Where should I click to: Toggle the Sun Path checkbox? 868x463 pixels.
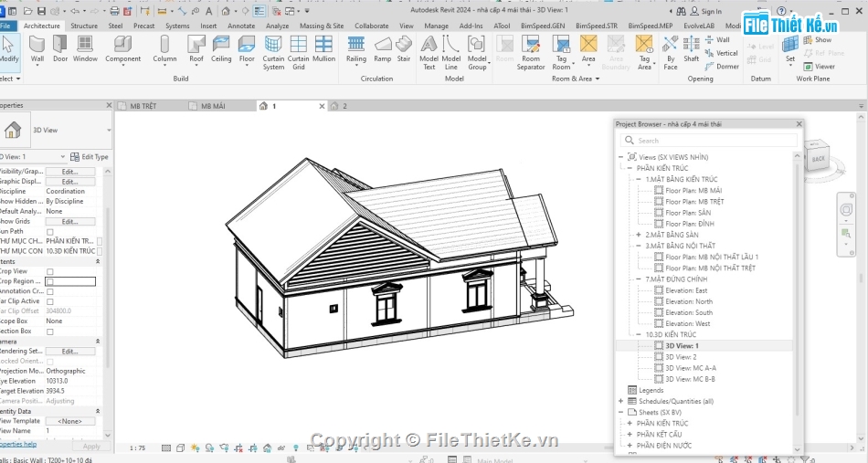click(50, 232)
